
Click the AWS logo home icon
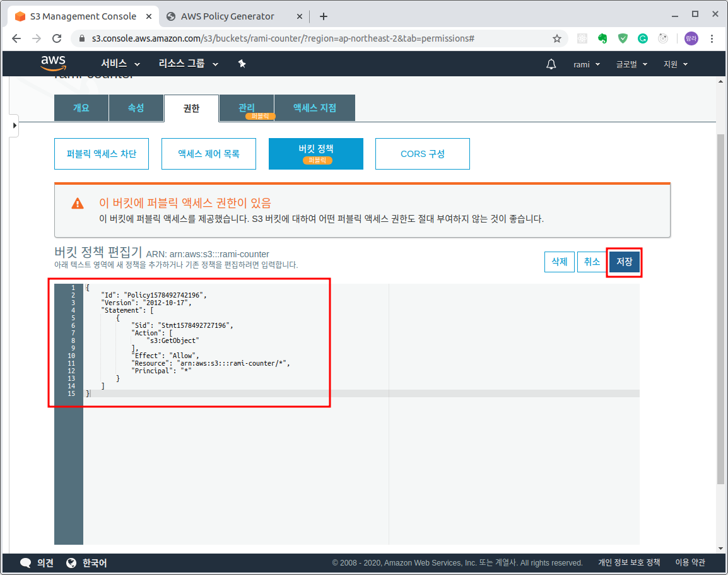tap(54, 63)
